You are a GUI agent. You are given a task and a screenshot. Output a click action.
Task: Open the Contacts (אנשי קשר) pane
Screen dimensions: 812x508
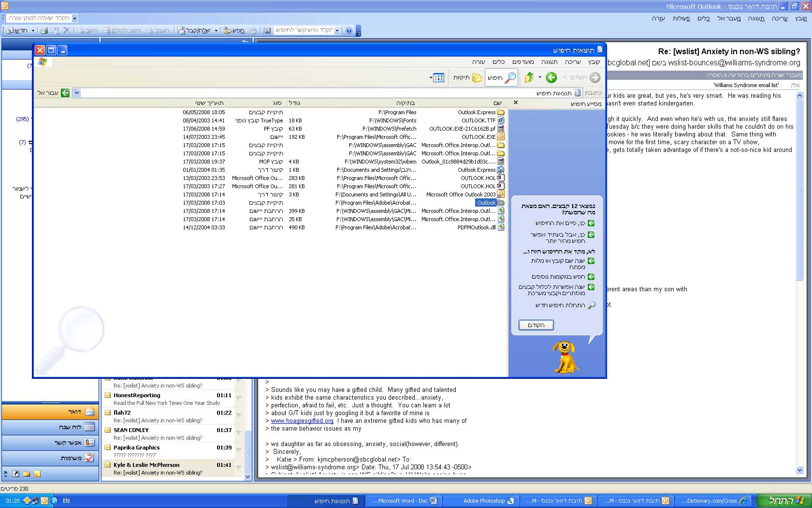(x=51, y=443)
